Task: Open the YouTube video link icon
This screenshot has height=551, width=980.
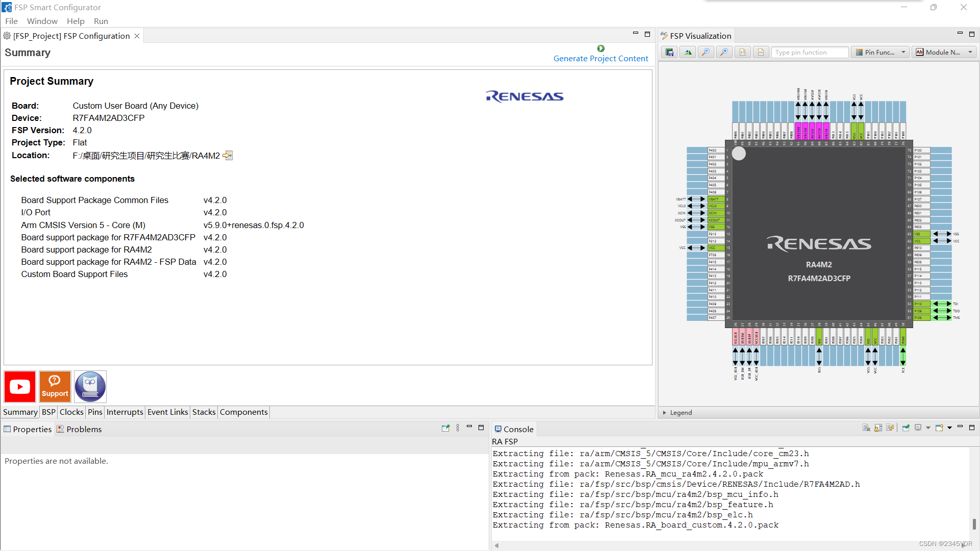Action: coord(20,387)
